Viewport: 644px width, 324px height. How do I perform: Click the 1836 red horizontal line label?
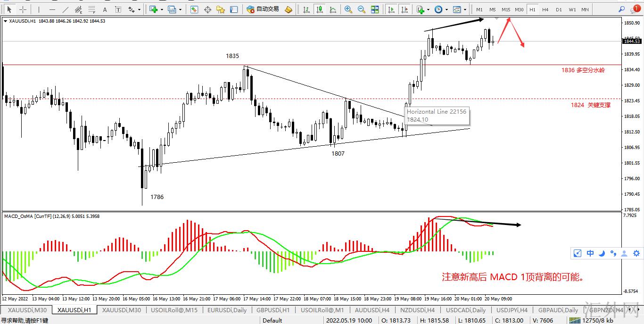(x=583, y=70)
